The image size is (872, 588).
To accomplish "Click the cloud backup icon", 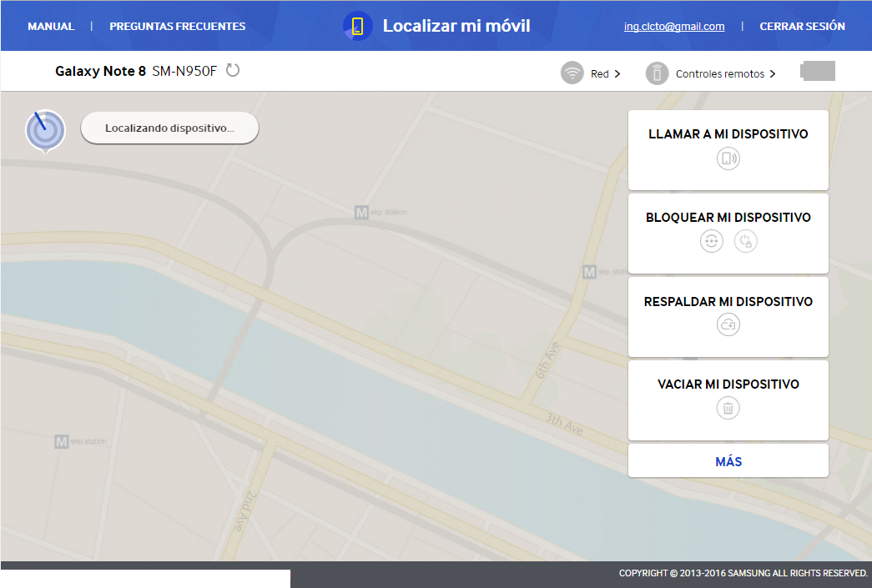I will [x=728, y=324].
